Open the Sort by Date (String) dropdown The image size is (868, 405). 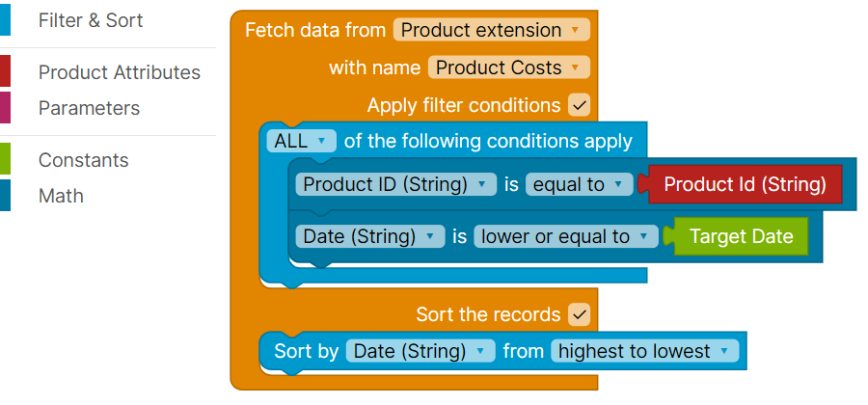point(420,351)
